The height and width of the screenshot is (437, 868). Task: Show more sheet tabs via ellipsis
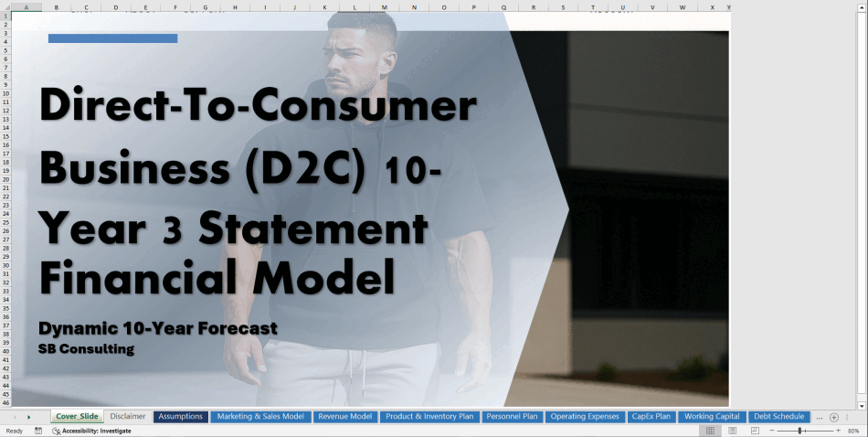pos(819,417)
